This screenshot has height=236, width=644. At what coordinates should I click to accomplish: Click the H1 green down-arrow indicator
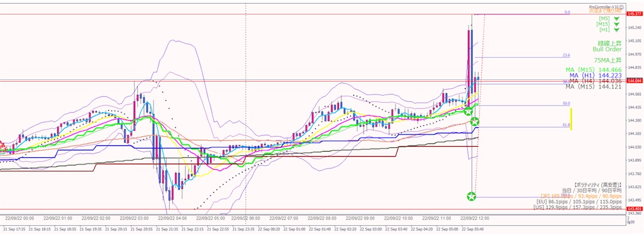[616, 30]
